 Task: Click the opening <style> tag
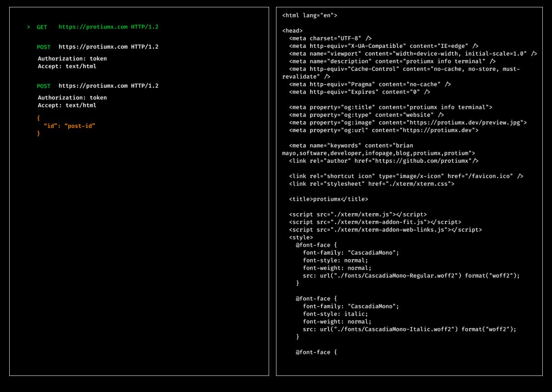pyautogui.click(x=301, y=238)
